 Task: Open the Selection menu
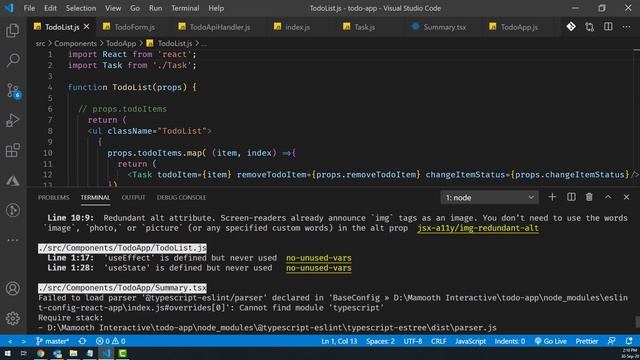tap(81, 8)
